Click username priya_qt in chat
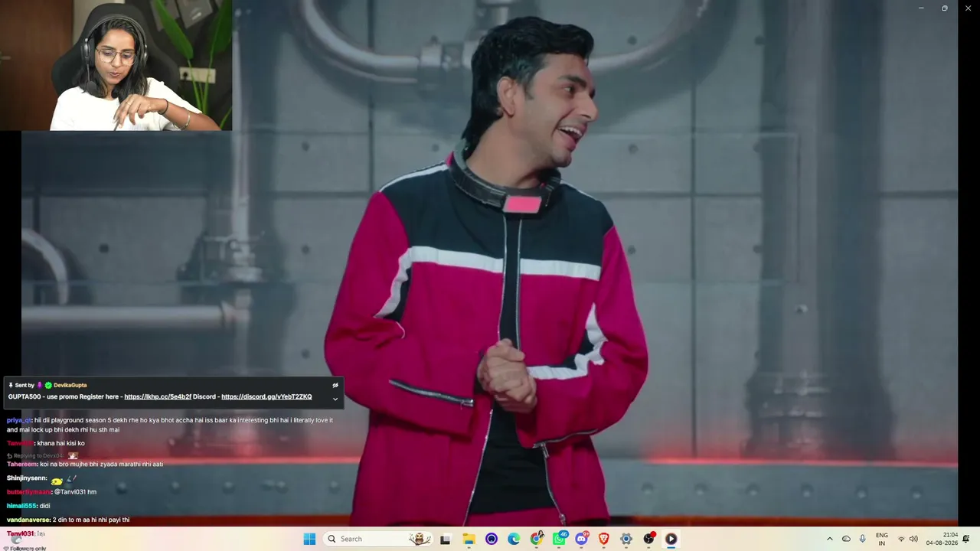980x551 pixels. pyautogui.click(x=18, y=420)
